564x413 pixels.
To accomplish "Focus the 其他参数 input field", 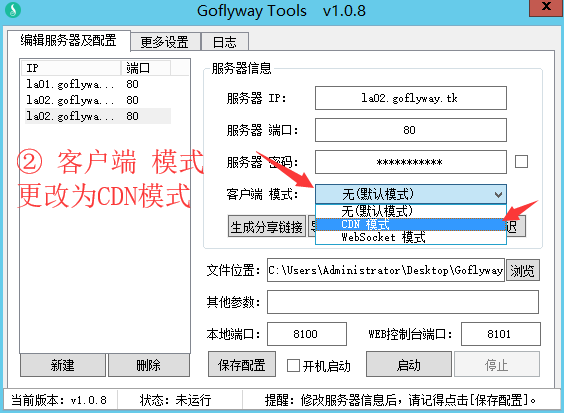I will (x=403, y=302).
